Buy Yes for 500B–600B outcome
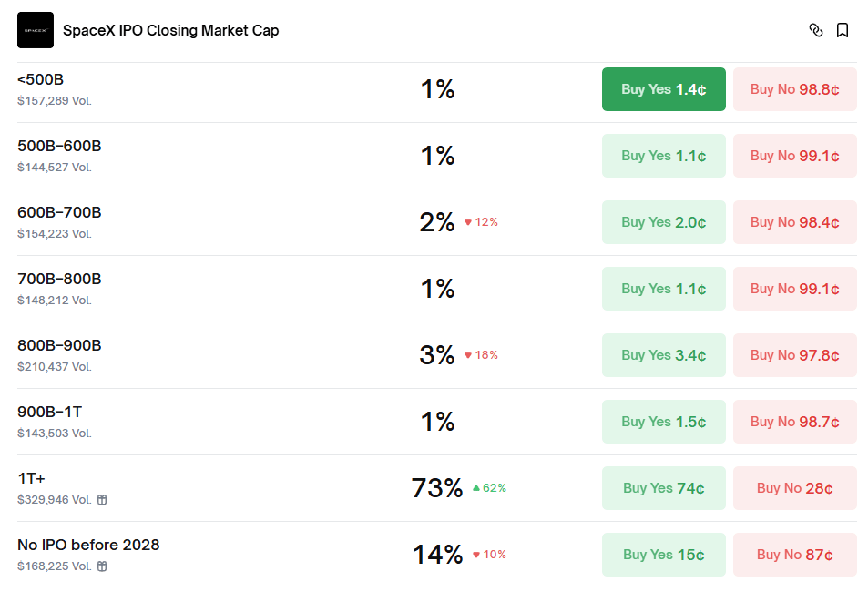Image resolution: width=868 pixels, height=592 pixels. pos(663,156)
